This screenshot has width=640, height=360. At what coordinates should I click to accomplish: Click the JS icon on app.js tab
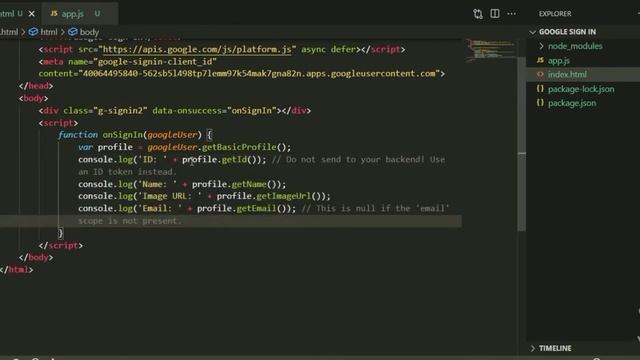click(x=54, y=13)
